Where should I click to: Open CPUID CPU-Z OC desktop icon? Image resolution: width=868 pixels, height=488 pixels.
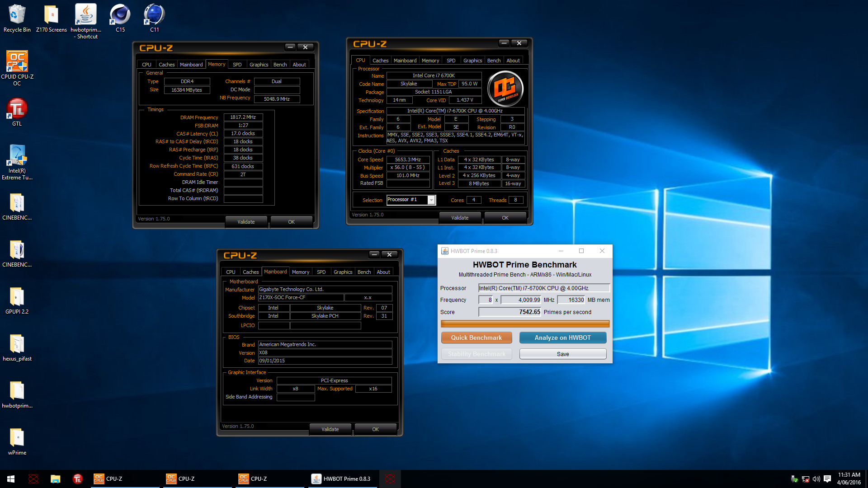pyautogui.click(x=17, y=68)
